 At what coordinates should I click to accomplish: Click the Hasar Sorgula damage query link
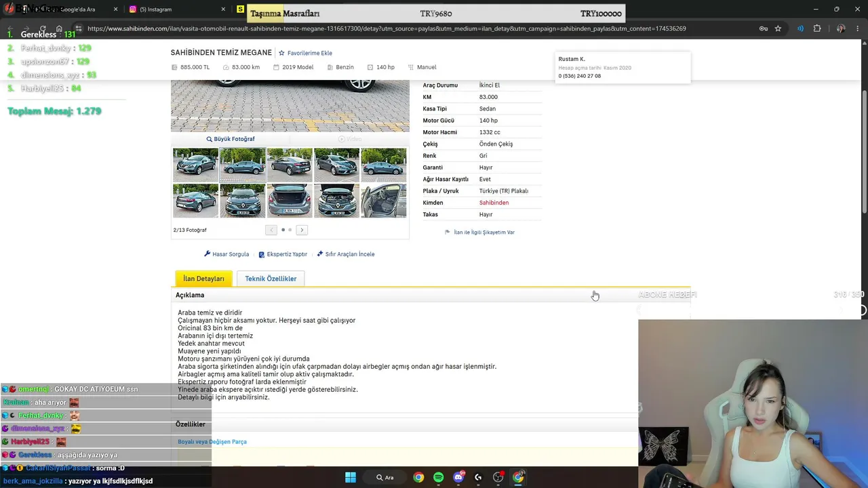(x=226, y=254)
